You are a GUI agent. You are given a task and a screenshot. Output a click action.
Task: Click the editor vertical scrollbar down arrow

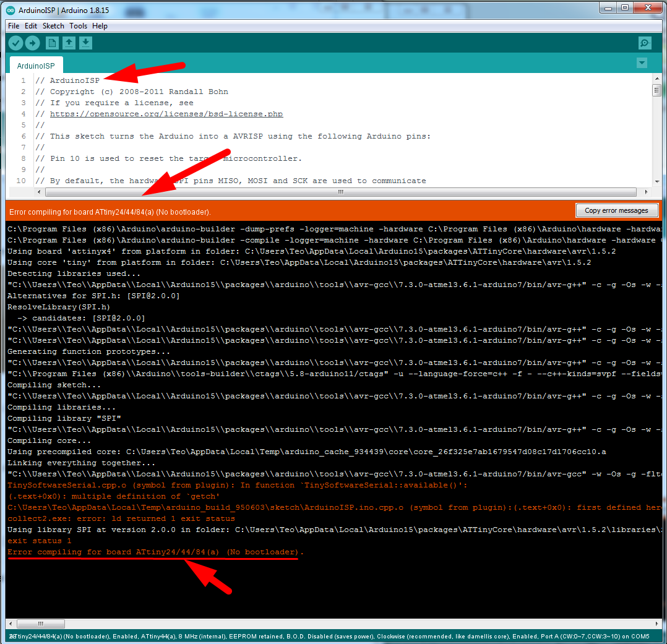tap(657, 182)
